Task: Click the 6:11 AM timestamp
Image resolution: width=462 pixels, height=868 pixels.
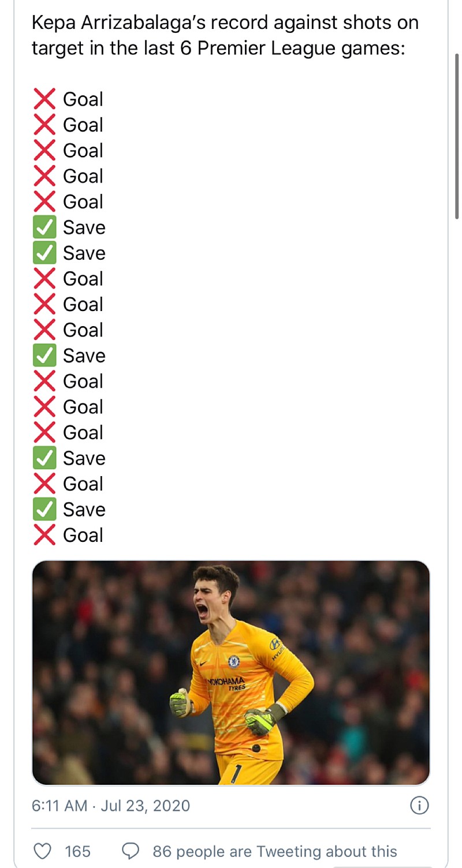Action: [x=60, y=806]
